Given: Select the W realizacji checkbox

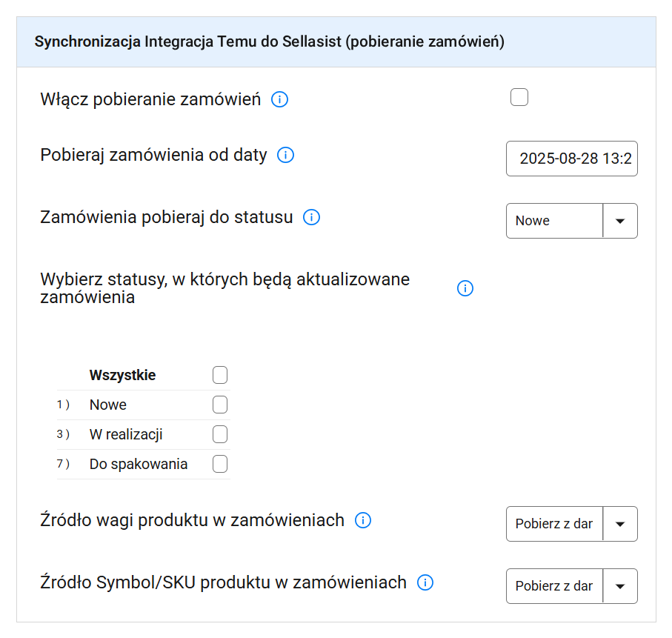Looking at the screenshot, I should 220,434.
